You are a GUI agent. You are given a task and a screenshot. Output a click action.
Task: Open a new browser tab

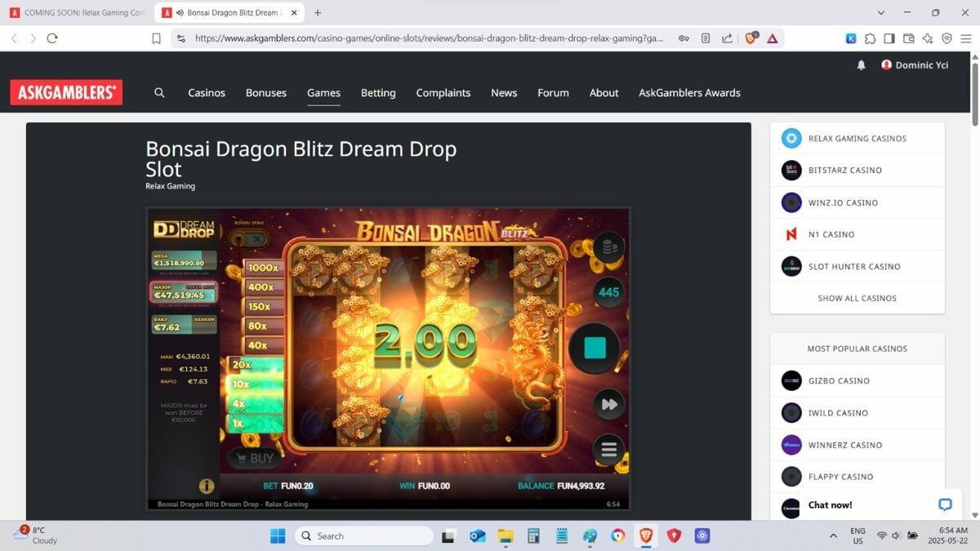(318, 13)
